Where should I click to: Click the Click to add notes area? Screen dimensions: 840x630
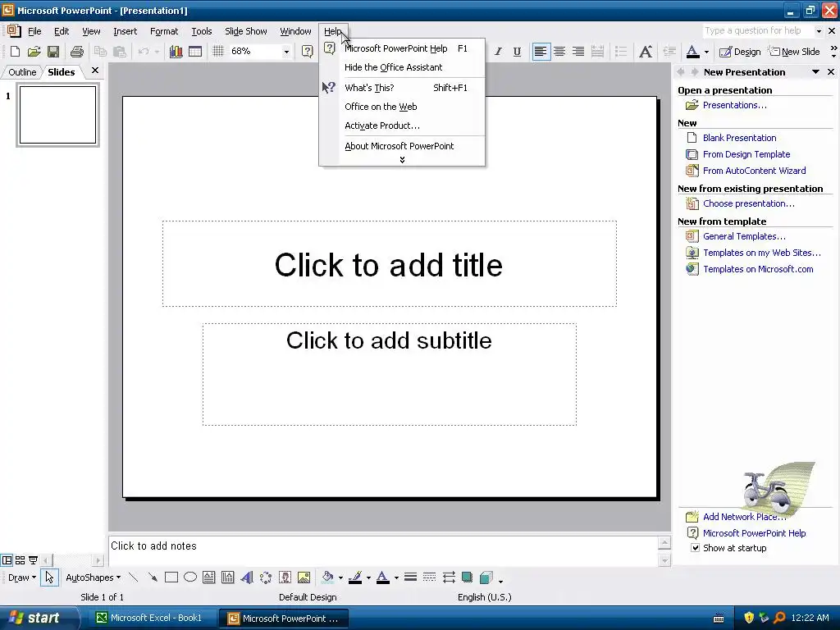click(x=383, y=550)
